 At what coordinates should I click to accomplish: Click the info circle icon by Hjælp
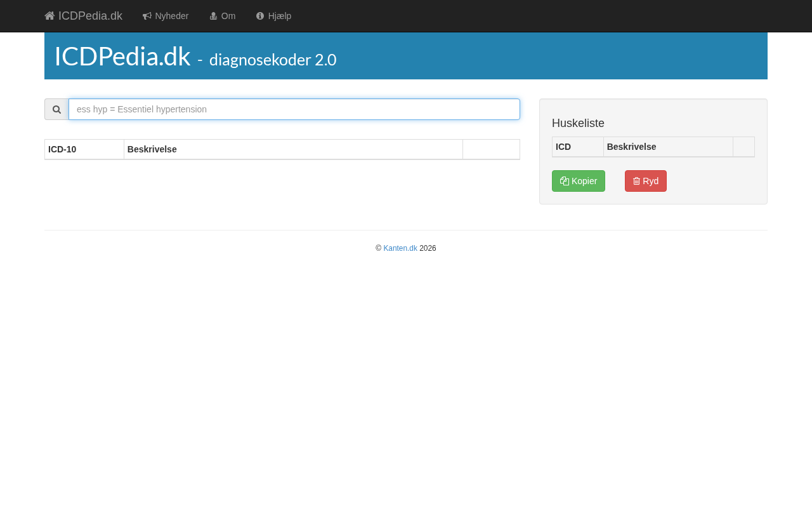(x=260, y=16)
